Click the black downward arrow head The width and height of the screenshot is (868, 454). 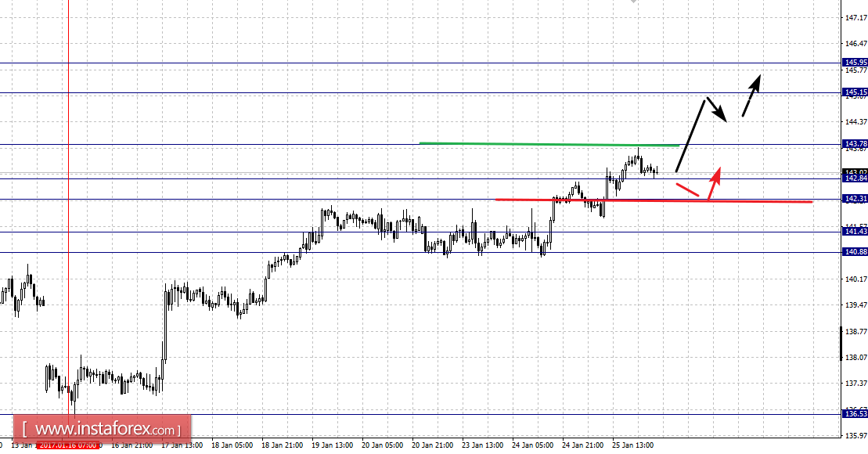coord(720,114)
